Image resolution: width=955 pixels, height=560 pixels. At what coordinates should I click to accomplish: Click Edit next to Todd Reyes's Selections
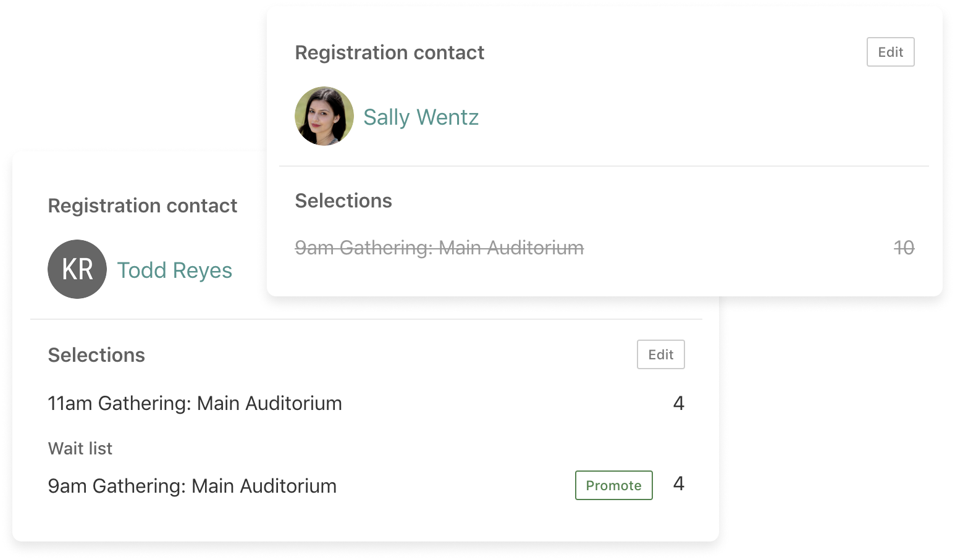click(660, 354)
